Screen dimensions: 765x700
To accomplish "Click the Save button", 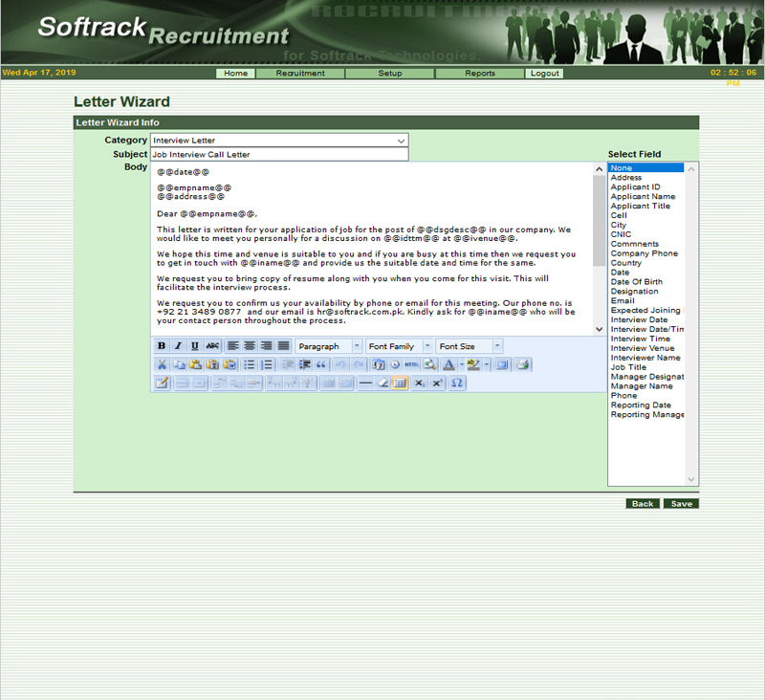I will point(681,504).
